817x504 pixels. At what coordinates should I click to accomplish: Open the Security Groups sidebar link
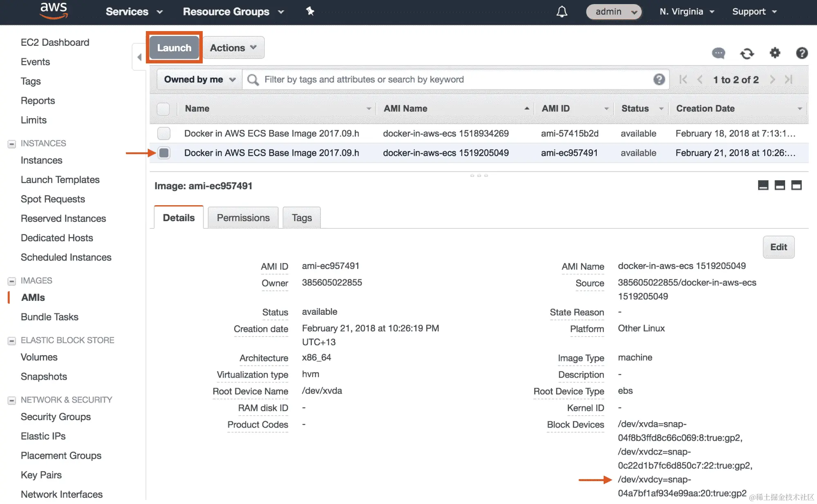point(56,417)
